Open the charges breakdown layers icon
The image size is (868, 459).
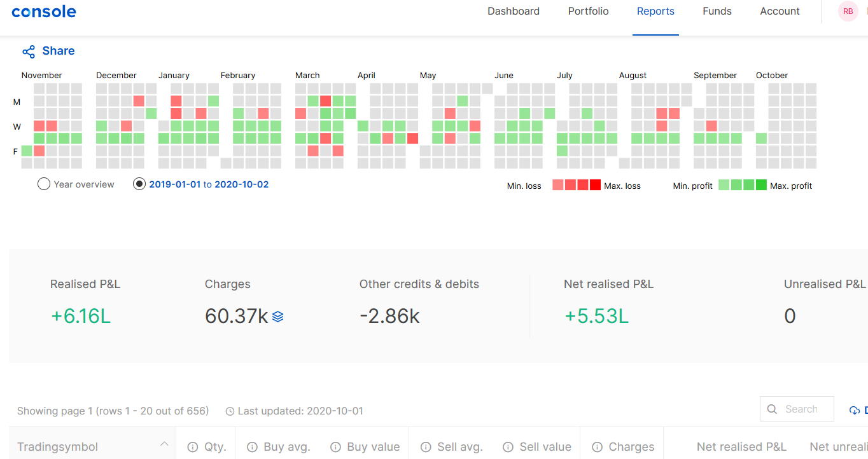(277, 316)
